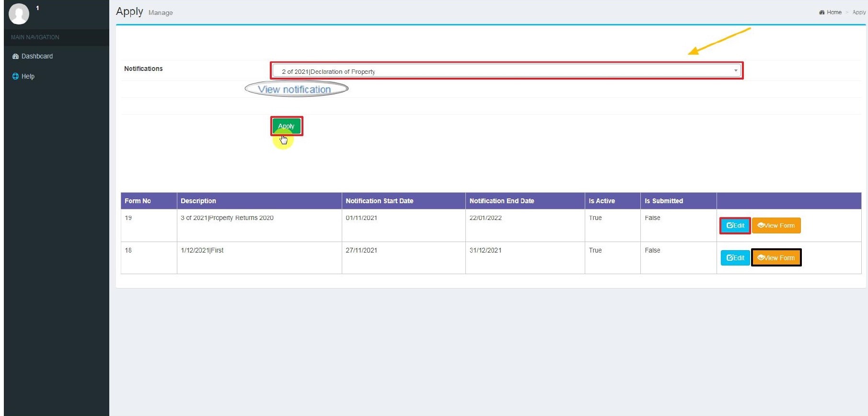
Task: Click the Help lifebuoy icon in sidebar
Action: point(15,76)
